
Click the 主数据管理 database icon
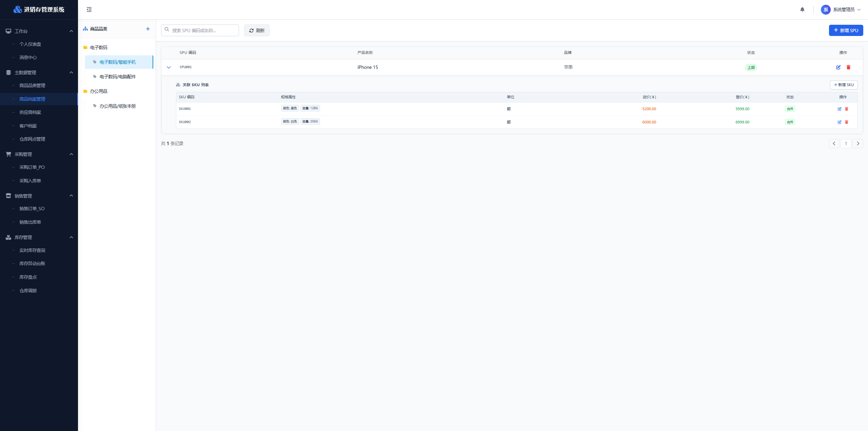[x=8, y=72]
